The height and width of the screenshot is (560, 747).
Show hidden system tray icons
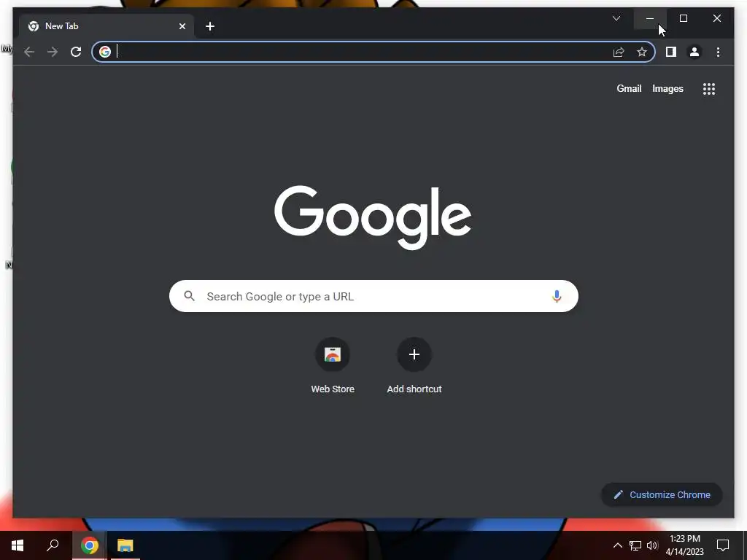[x=617, y=545]
